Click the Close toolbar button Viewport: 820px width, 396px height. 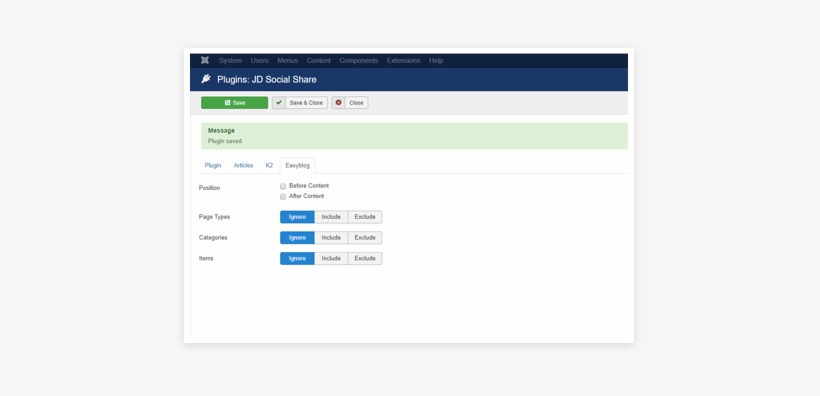pyautogui.click(x=350, y=103)
